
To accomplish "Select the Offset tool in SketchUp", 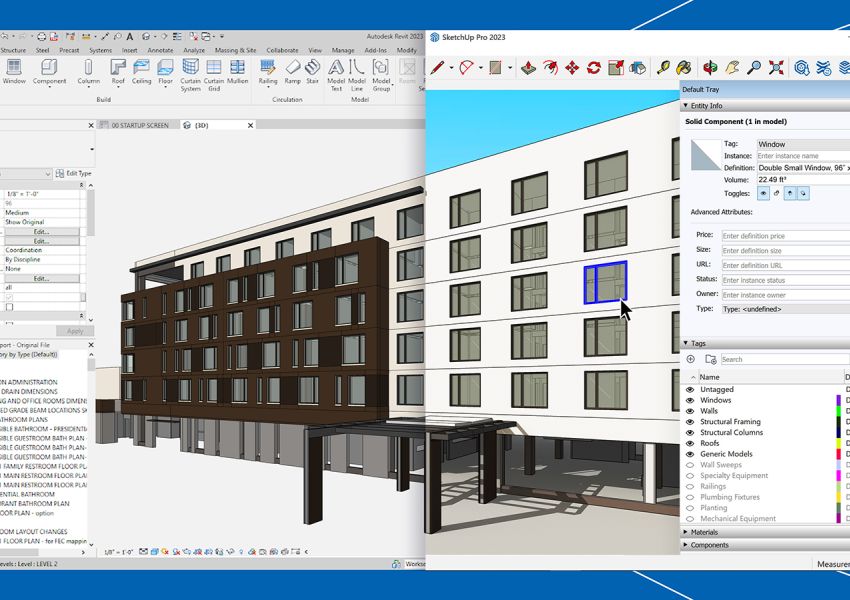I will tap(638, 68).
